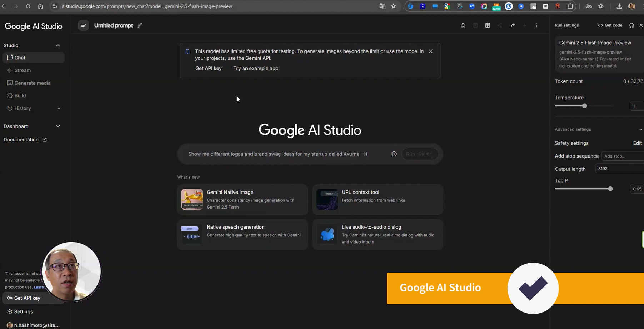Screen dimensions: 644x329
Task: Open the n.hashimoto account menu
Action: pyautogui.click(x=33, y=325)
